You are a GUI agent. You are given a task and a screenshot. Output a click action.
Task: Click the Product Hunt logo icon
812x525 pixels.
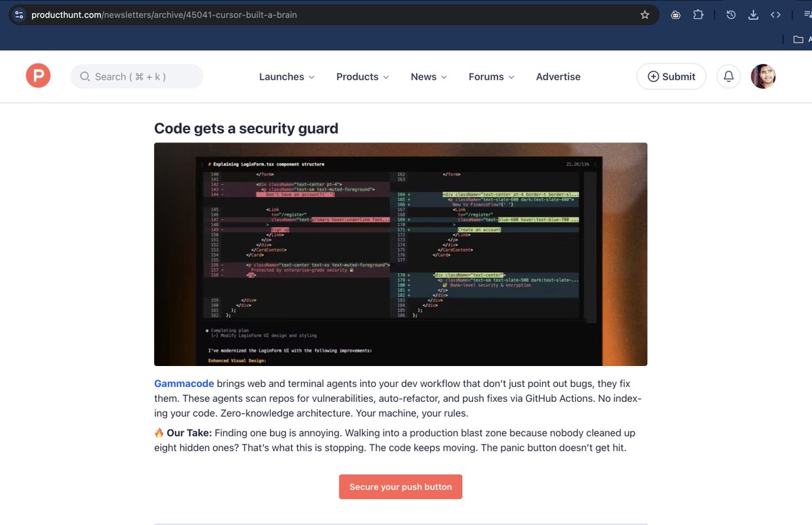click(39, 76)
